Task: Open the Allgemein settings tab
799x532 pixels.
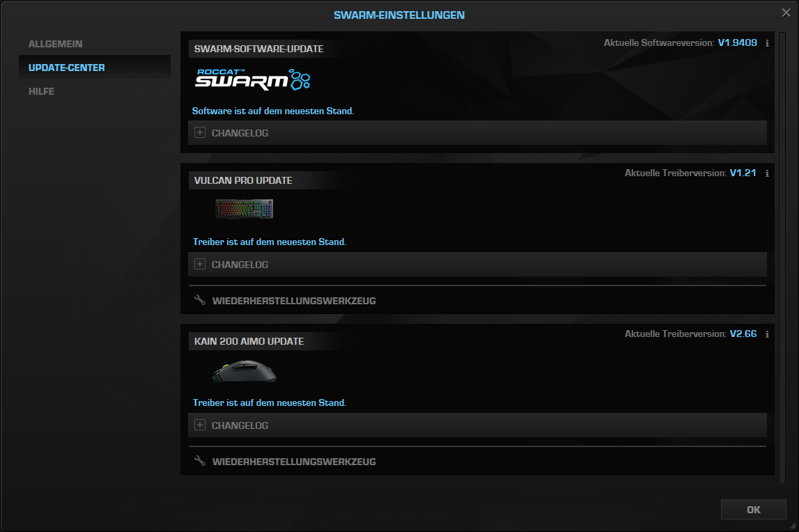Action: pos(55,44)
